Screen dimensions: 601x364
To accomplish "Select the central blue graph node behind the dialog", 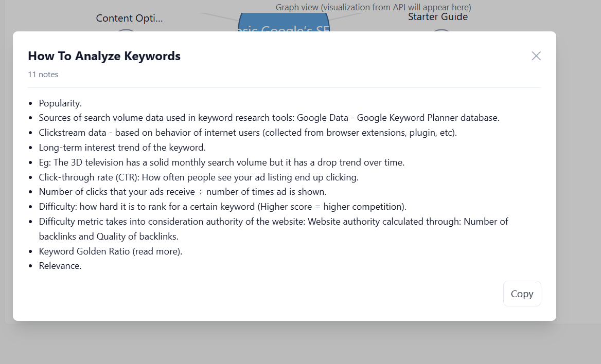I will point(284,22).
